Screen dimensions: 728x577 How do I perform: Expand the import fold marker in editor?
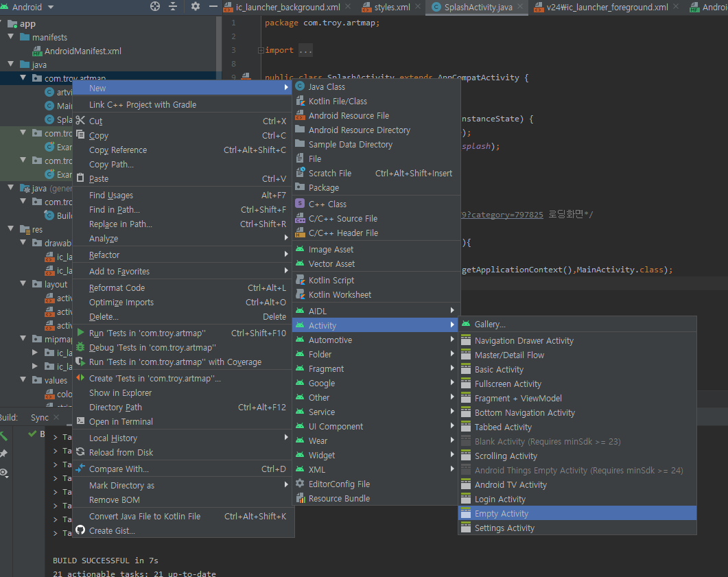point(261,50)
